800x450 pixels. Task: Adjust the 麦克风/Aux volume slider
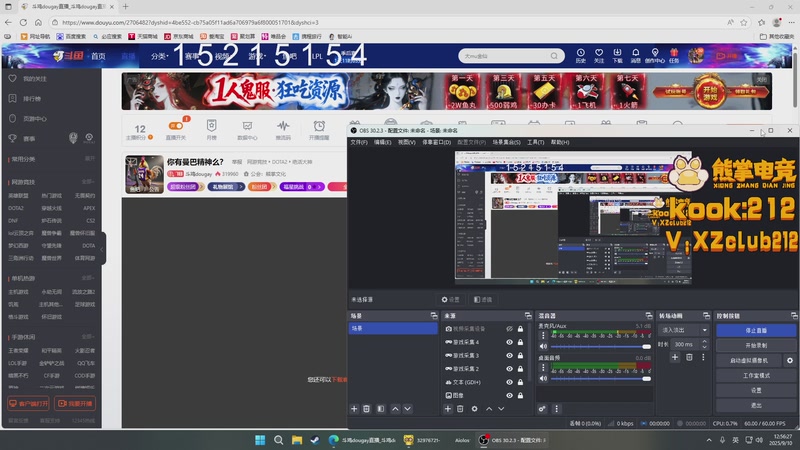tap(601, 346)
